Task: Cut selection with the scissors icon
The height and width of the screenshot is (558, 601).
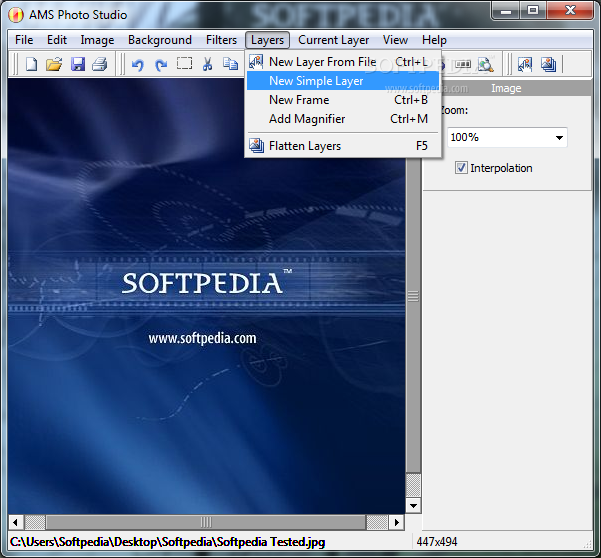Action: (207, 64)
